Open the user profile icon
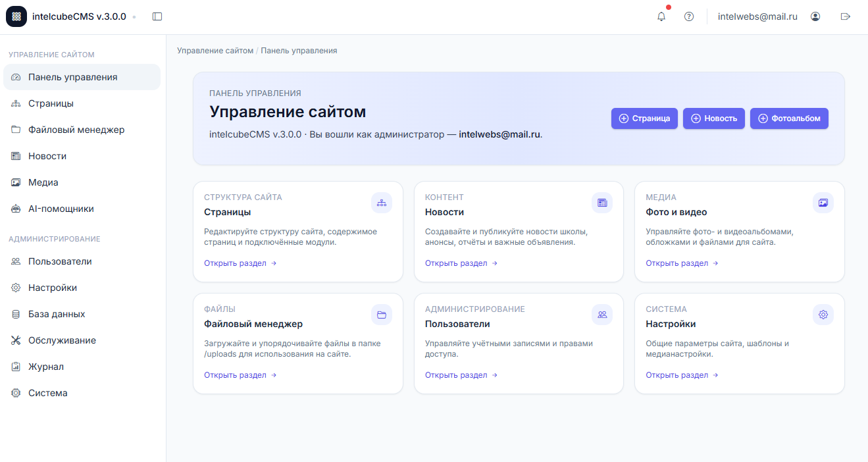Viewport: 868px width, 462px height. (x=815, y=16)
